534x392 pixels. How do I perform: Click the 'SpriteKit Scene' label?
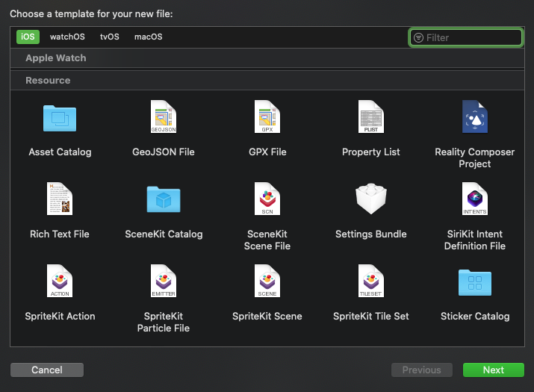pyautogui.click(x=267, y=316)
